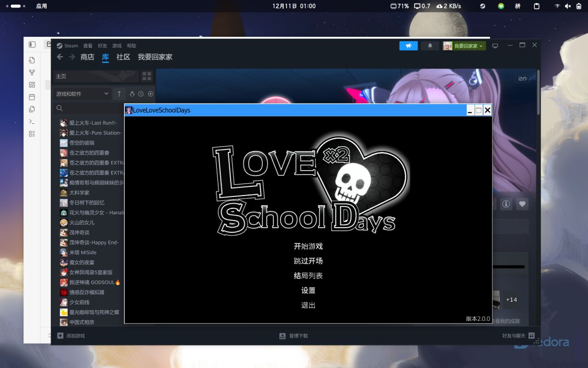The image size is (588, 368).
Task: Switch to the 库 library tab
Action: click(105, 57)
